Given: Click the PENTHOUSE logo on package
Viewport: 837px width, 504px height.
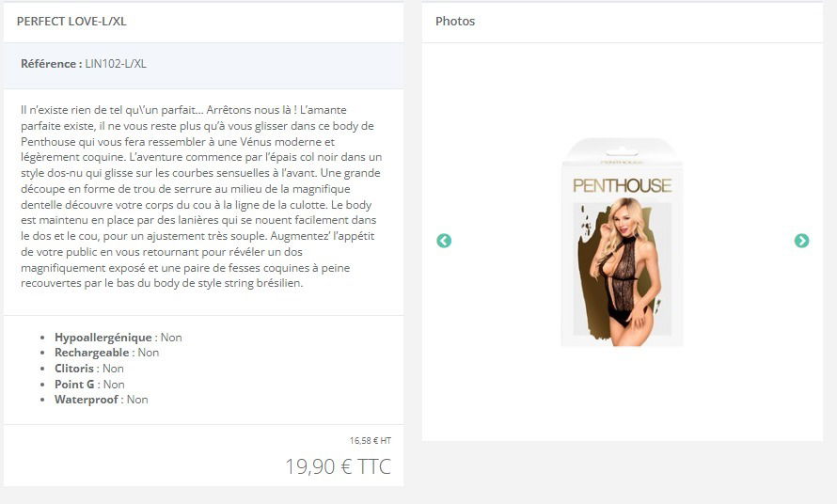Looking at the screenshot, I should 622,185.
